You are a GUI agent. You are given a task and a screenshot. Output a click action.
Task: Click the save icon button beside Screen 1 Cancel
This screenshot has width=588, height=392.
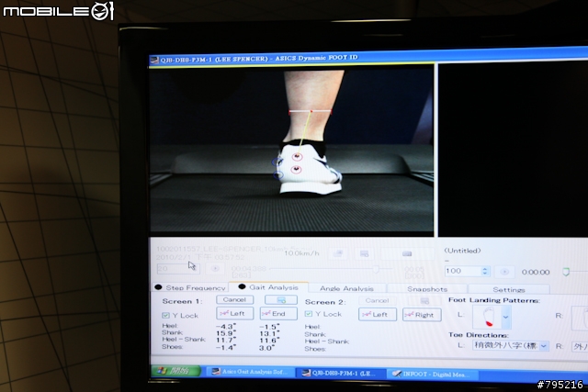281,300
